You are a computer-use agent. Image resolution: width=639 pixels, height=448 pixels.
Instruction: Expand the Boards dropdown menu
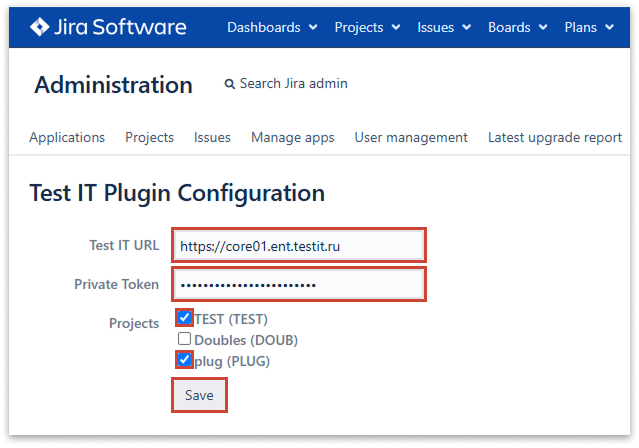tap(518, 27)
